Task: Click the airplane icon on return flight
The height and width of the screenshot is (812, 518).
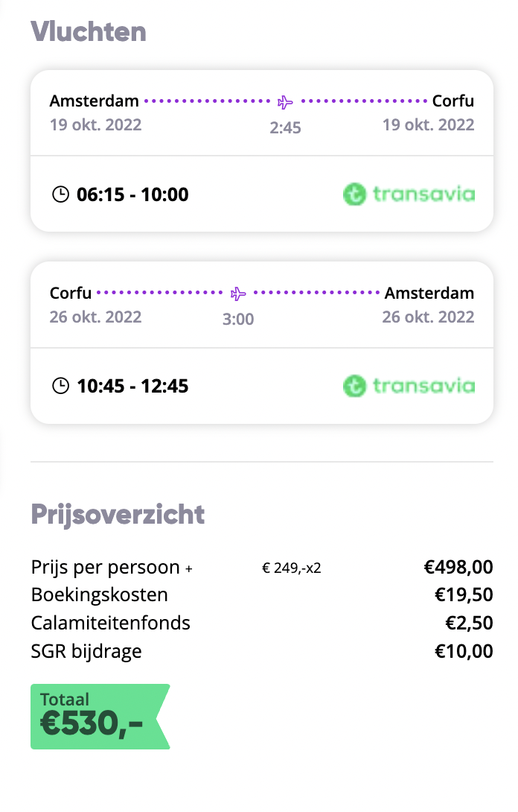Action: 238,294
